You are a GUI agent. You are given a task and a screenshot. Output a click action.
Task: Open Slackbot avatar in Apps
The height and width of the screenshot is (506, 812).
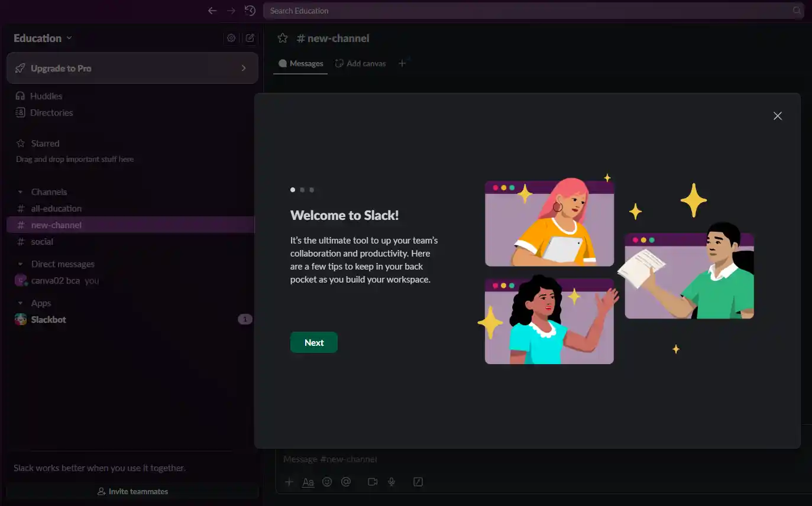point(21,319)
